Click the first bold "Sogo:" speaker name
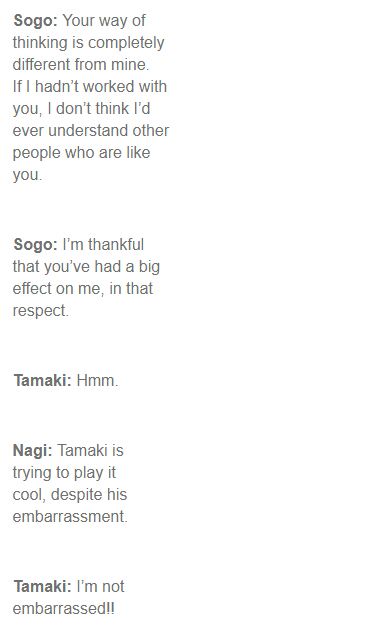 (x=36, y=21)
